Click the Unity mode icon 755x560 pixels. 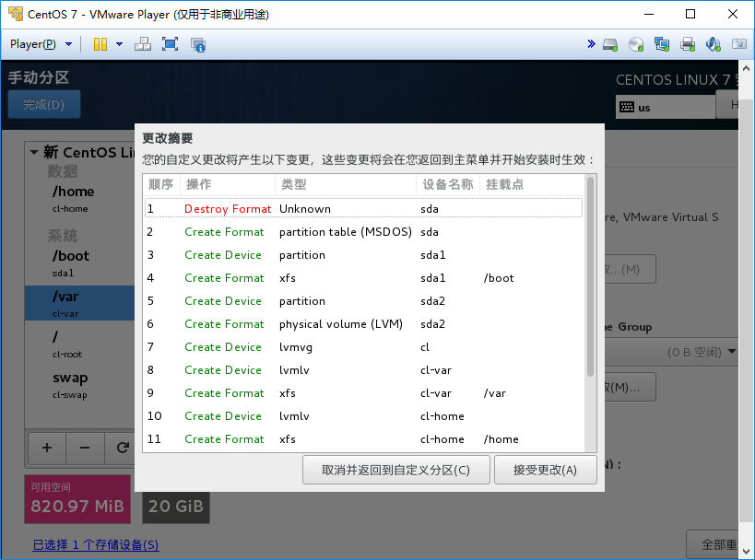coord(198,45)
